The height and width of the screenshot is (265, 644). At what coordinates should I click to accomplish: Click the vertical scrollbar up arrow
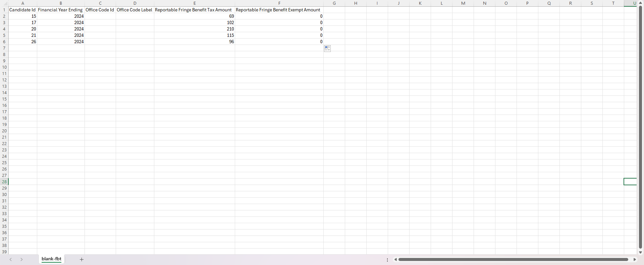pos(640,3)
